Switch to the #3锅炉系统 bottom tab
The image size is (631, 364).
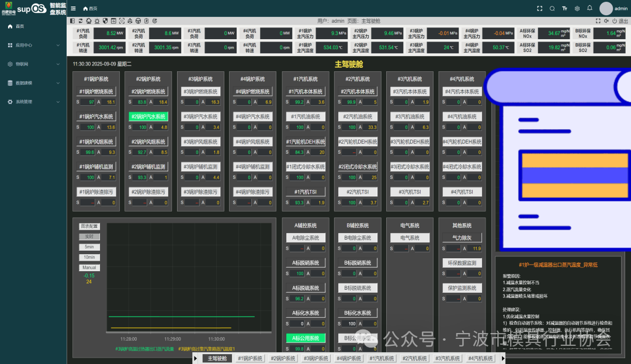point(316,358)
